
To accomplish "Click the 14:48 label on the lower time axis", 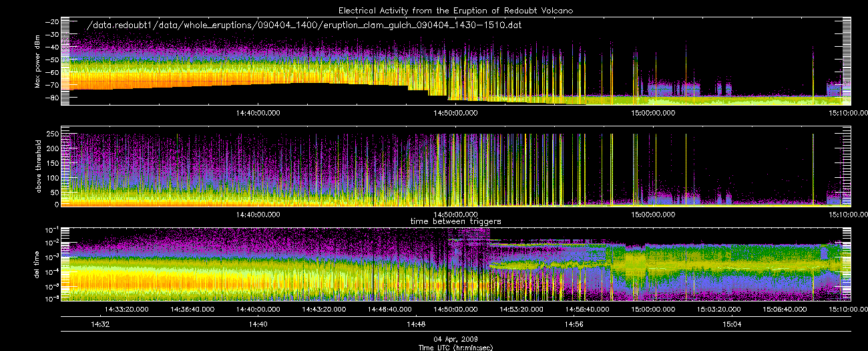I will pyautogui.click(x=416, y=324).
